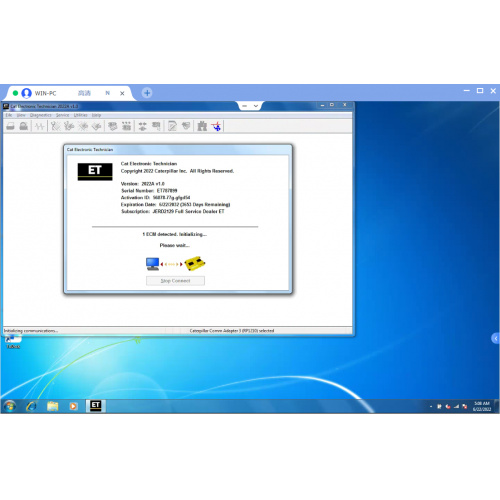Click the gray building-shaped toolbar icon

pos(202,126)
